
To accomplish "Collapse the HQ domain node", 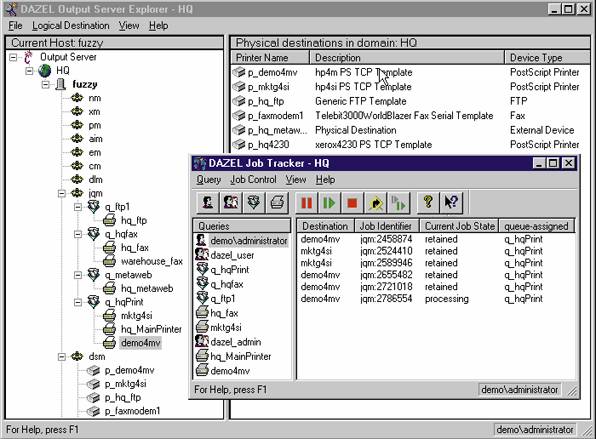I will coord(29,71).
